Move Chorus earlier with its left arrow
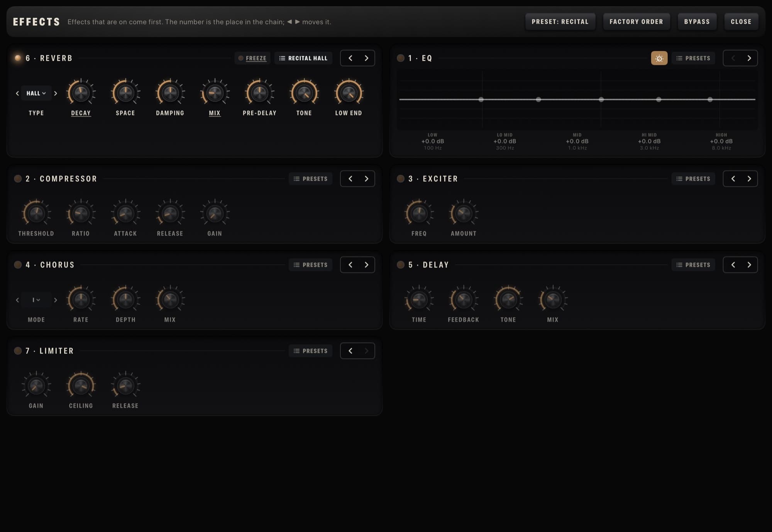This screenshot has width=772, height=532. point(350,265)
